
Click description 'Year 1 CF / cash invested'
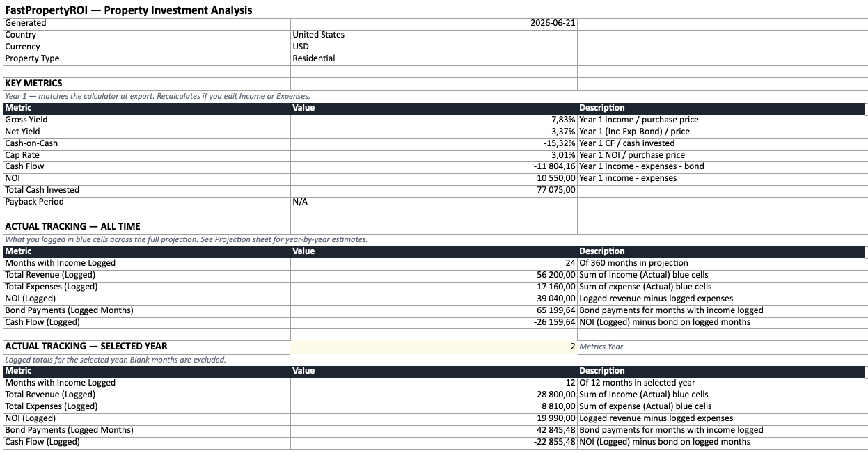point(627,143)
